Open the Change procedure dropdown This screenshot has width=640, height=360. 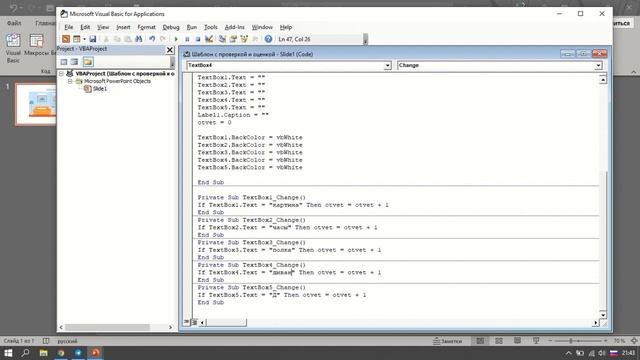pos(598,66)
